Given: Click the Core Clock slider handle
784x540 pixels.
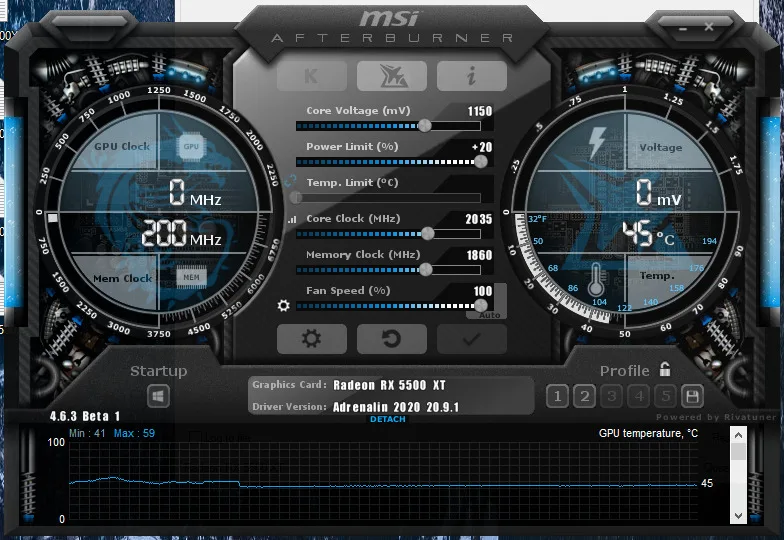Looking at the screenshot, I should pos(428,234).
